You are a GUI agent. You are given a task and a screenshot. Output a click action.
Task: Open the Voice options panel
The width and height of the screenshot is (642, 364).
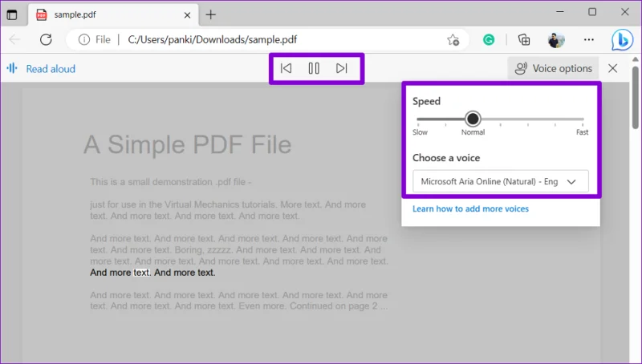(553, 68)
